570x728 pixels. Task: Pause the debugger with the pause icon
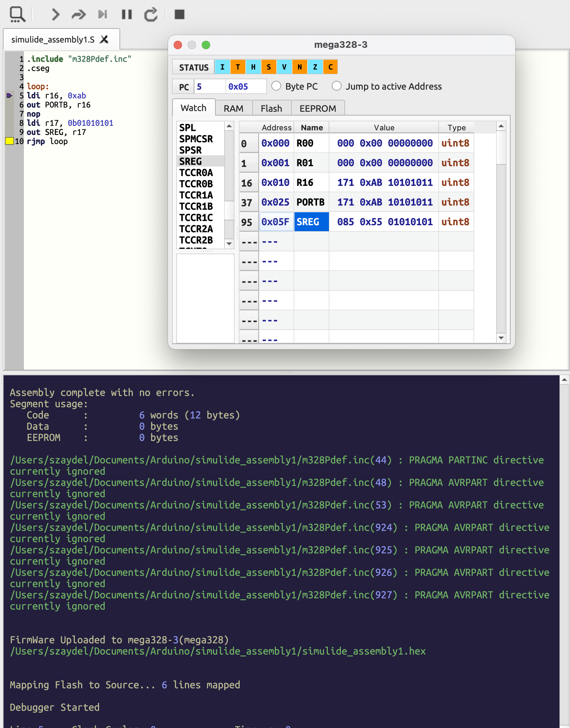click(x=127, y=14)
